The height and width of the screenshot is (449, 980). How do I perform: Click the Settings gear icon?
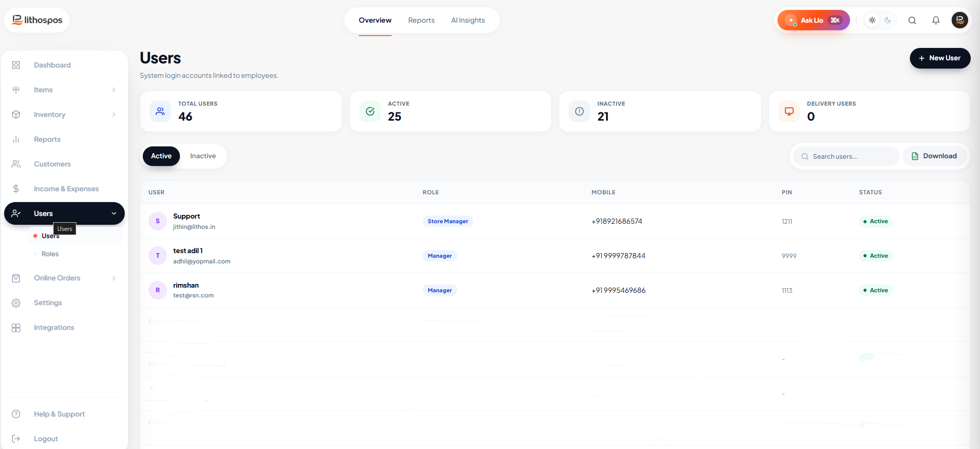(x=16, y=303)
